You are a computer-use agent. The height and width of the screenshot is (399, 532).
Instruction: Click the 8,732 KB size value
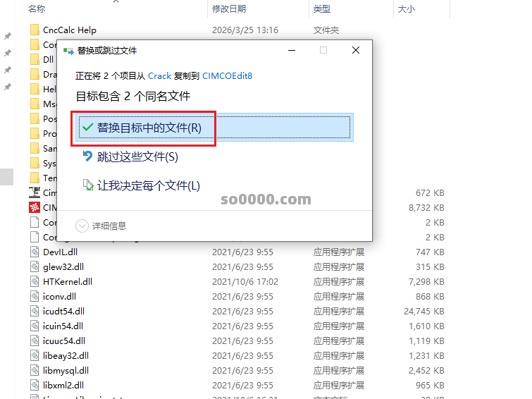426,207
